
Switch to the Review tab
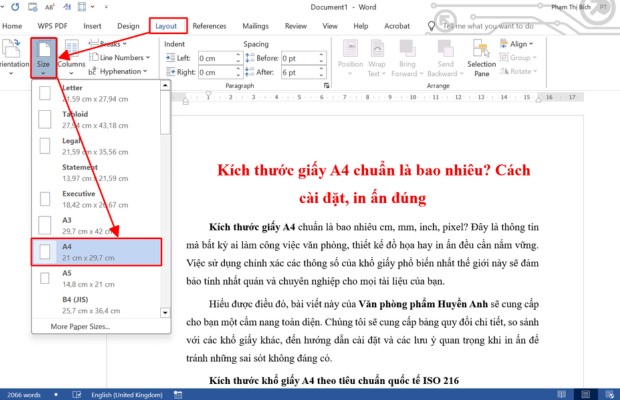tap(296, 26)
